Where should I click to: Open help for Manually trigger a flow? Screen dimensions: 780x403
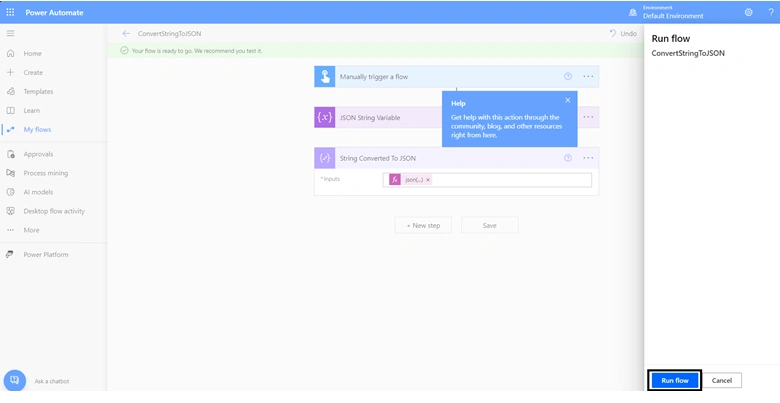[x=568, y=76]
